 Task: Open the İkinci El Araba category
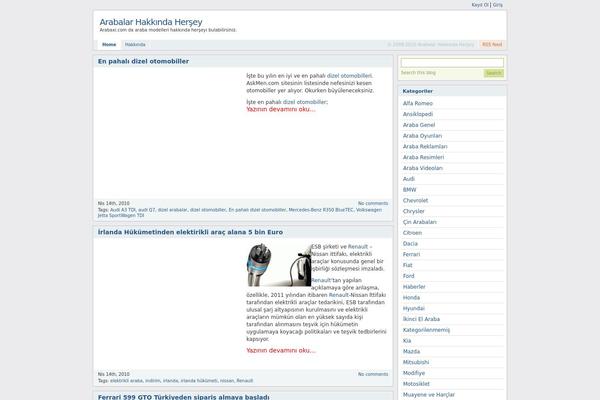point(421,319)
